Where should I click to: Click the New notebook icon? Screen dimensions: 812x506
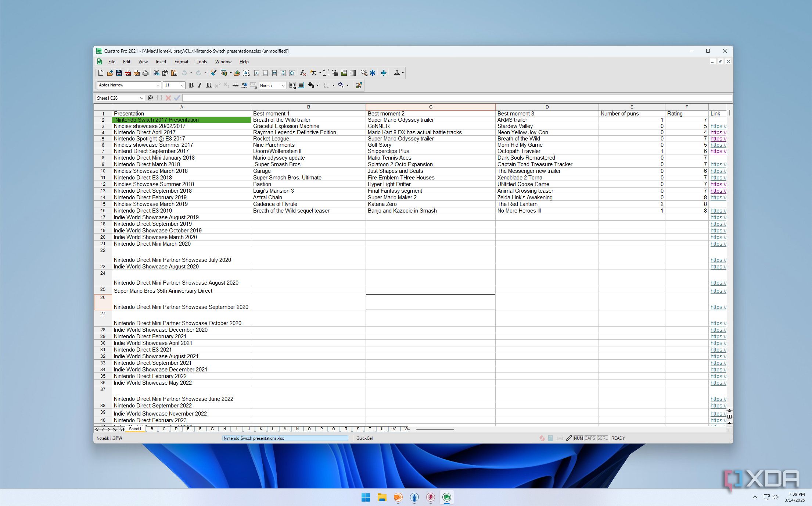[101, 73]
